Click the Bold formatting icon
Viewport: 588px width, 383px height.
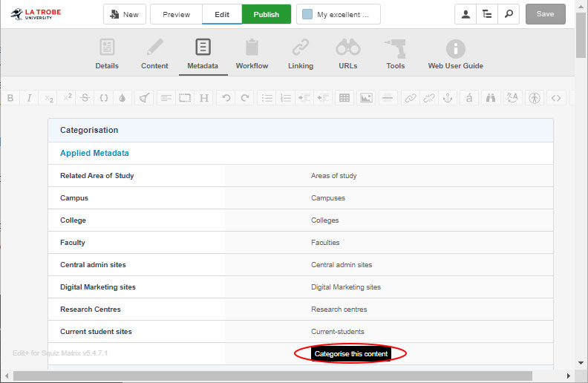tap(10, 98)
